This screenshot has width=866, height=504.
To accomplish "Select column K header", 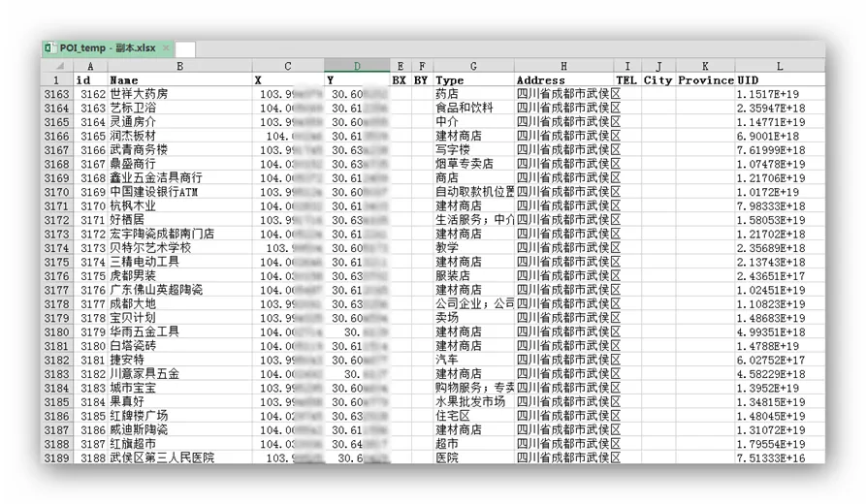I will (705, 66).
